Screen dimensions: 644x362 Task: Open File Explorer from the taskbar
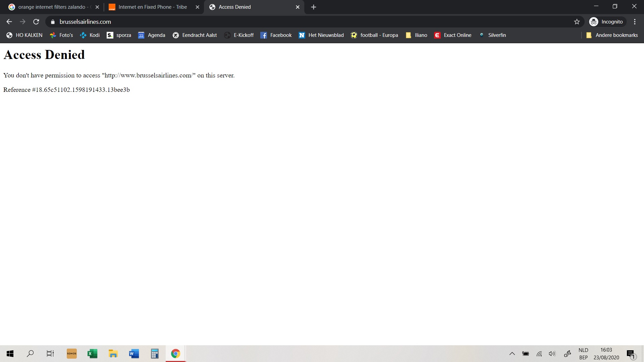tap(113, 354)
